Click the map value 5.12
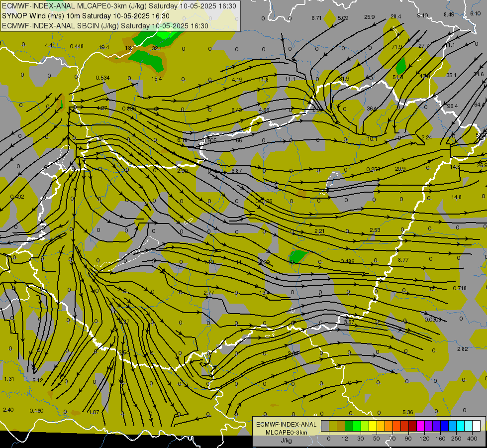487x448 pixels. pyautogui.click(x=38, y=380)
